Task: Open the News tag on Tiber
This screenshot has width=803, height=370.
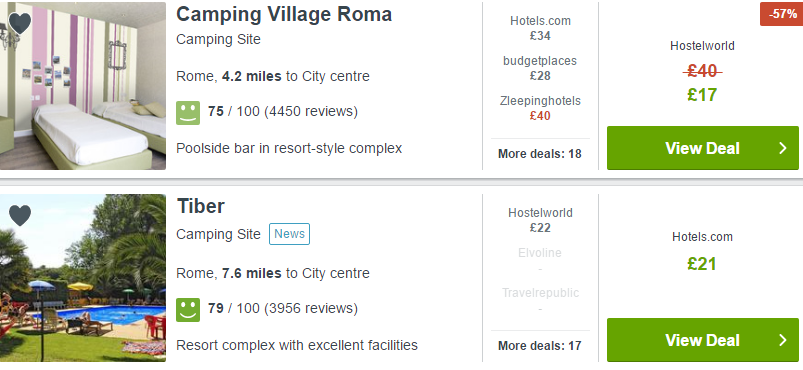Action: click(x=289, y=234)
